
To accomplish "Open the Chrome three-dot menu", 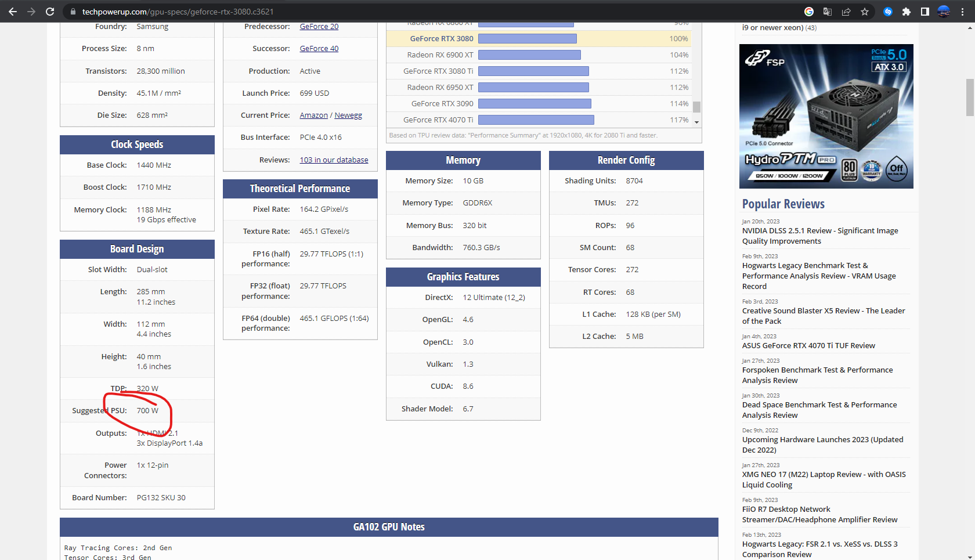I will coord(963,12).
